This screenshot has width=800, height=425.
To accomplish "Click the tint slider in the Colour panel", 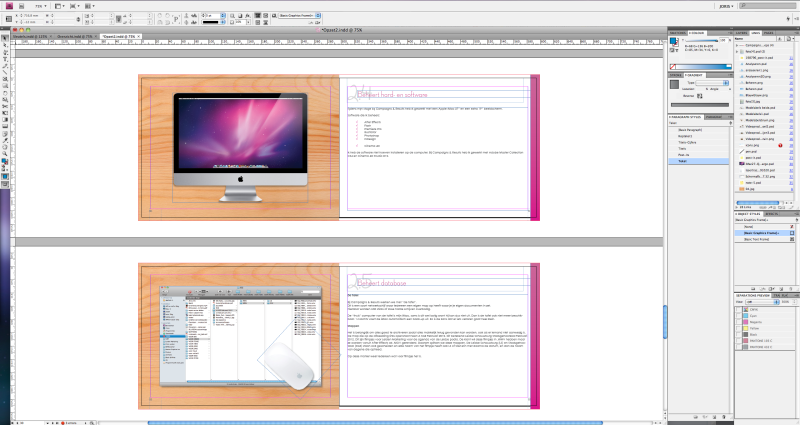I will click(702, 40).
